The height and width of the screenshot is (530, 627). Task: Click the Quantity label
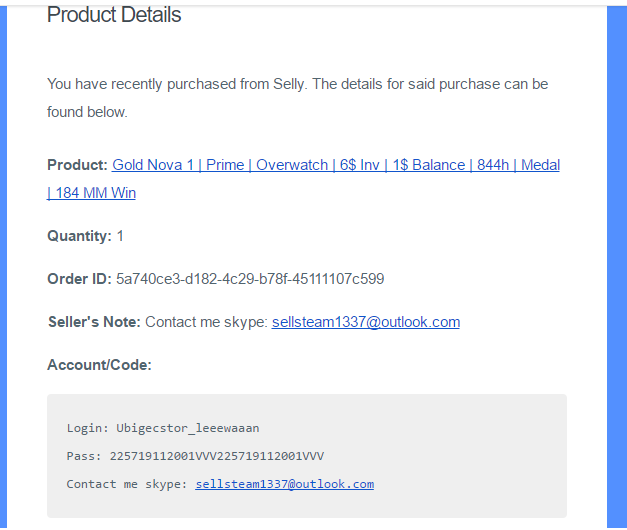(x=79, y=236)
